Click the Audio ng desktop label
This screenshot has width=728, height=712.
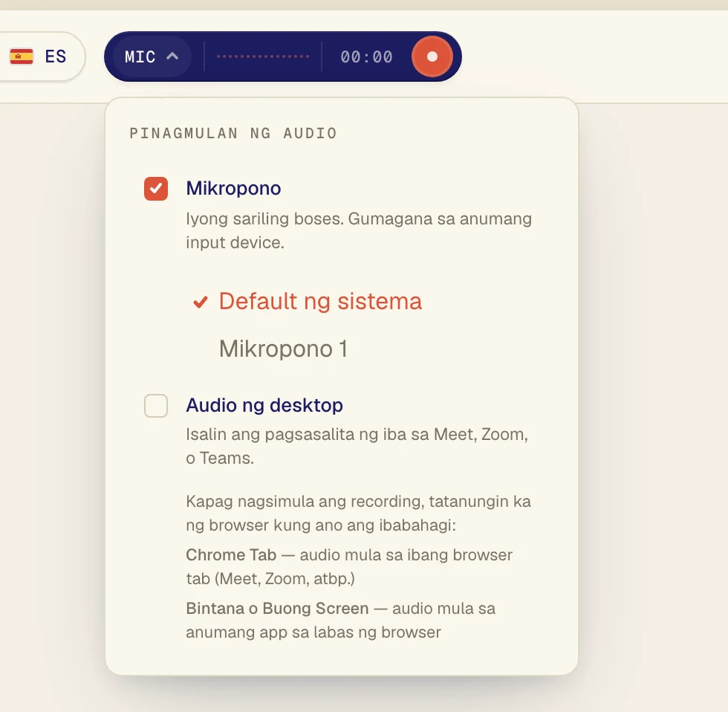pyautogui.click(x=264, y=405)
